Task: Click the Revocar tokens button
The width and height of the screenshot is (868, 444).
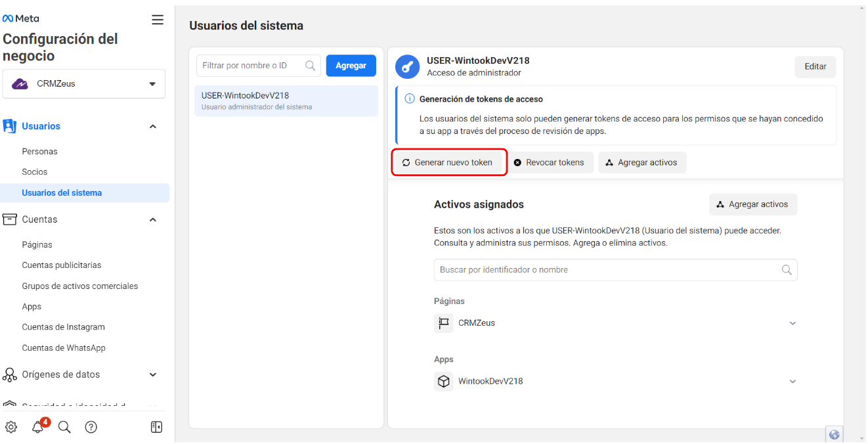Action: pyautogui.click(x=550, y=162)
